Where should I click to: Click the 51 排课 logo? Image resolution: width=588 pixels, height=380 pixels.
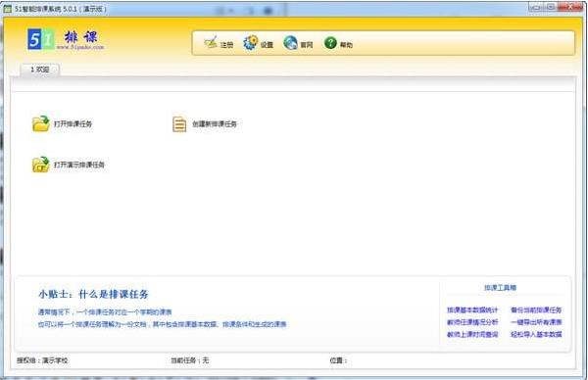pyautogui.click(x=66, y=39)
